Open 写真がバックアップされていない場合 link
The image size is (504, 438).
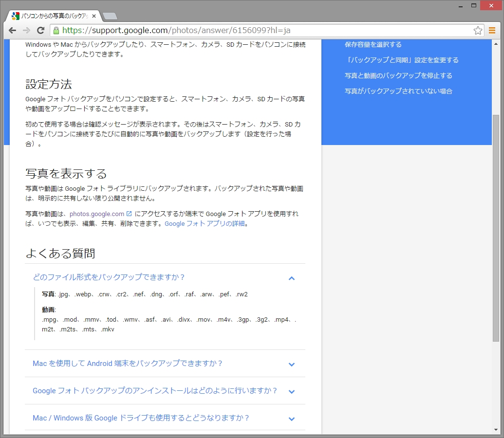click(398, 91)
